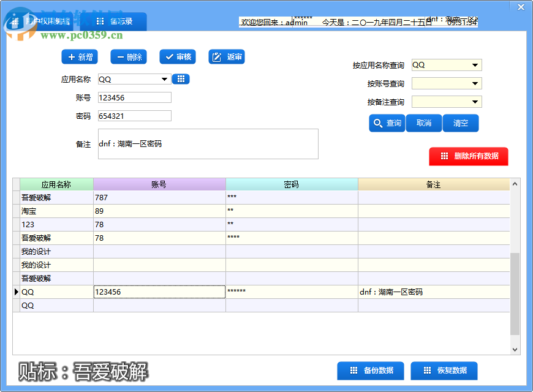Click the grid icon beside 应用名称 dropdown
Viewport: 533px width, 392px height.
[x=181, y=78]
